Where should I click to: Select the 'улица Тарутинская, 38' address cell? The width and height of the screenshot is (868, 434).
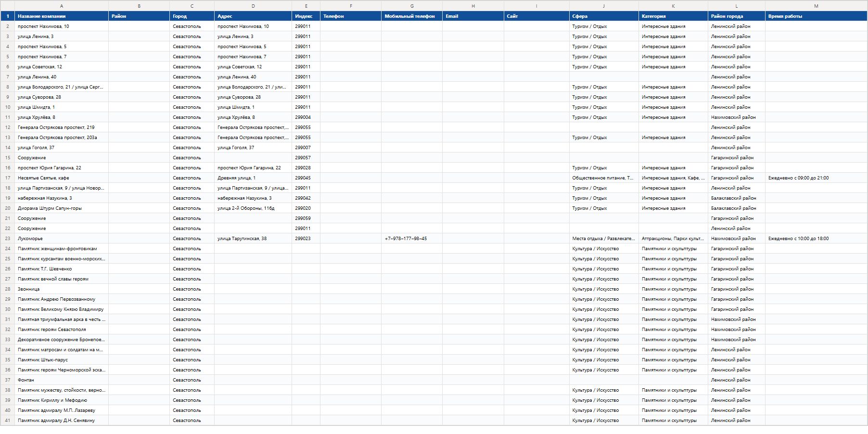tap(253, 239)
